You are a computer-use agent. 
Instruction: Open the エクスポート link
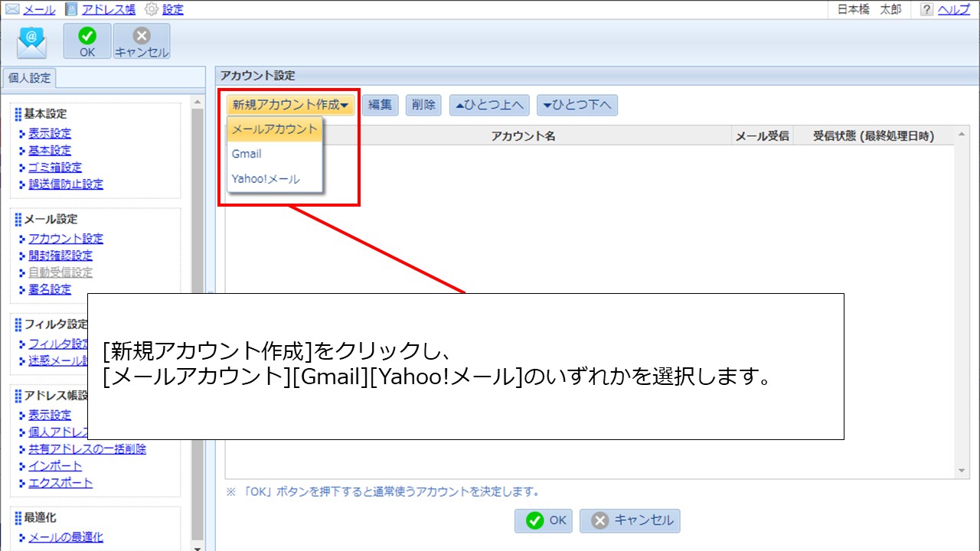pos(60,482)
